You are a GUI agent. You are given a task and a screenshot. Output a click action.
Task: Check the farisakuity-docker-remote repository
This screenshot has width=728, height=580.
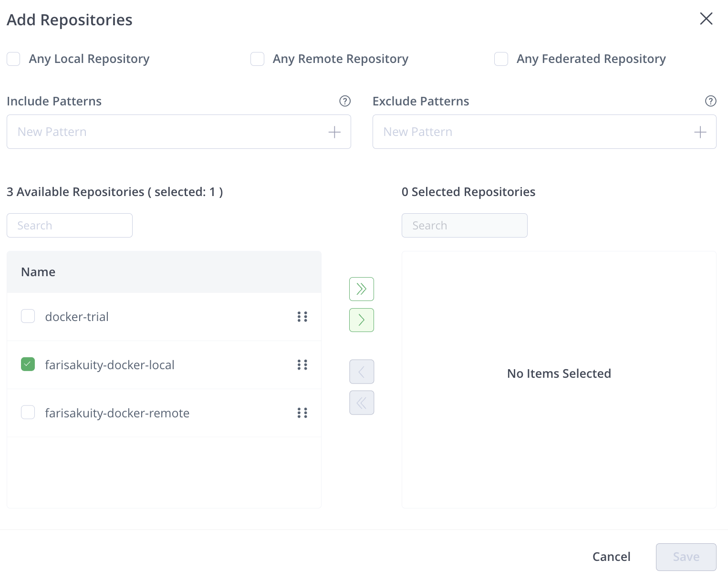(x=28, y=412)
